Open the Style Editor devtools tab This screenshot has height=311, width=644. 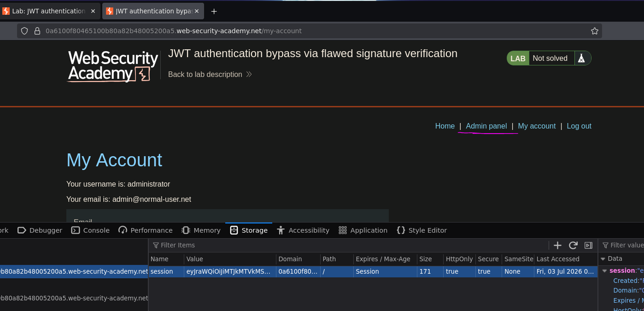pyautogui.click(x=422, y=230)
